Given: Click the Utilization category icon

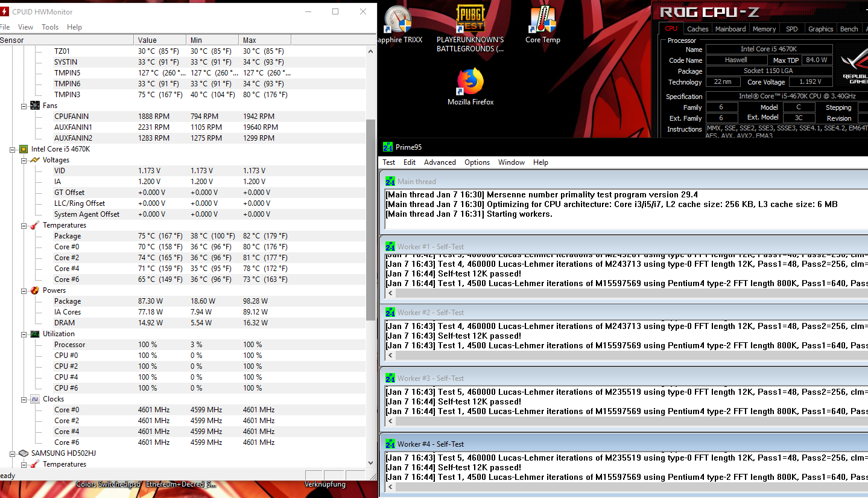Looking at the screenshot, I should click(35, 334).
